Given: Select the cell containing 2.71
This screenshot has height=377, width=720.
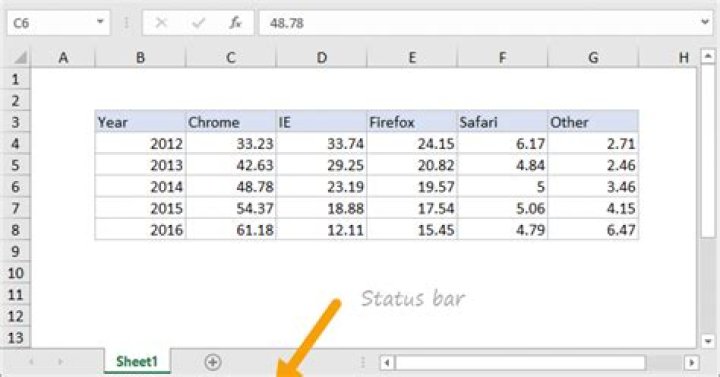Looking at the screenshot, I should click(x=593, y=144).
